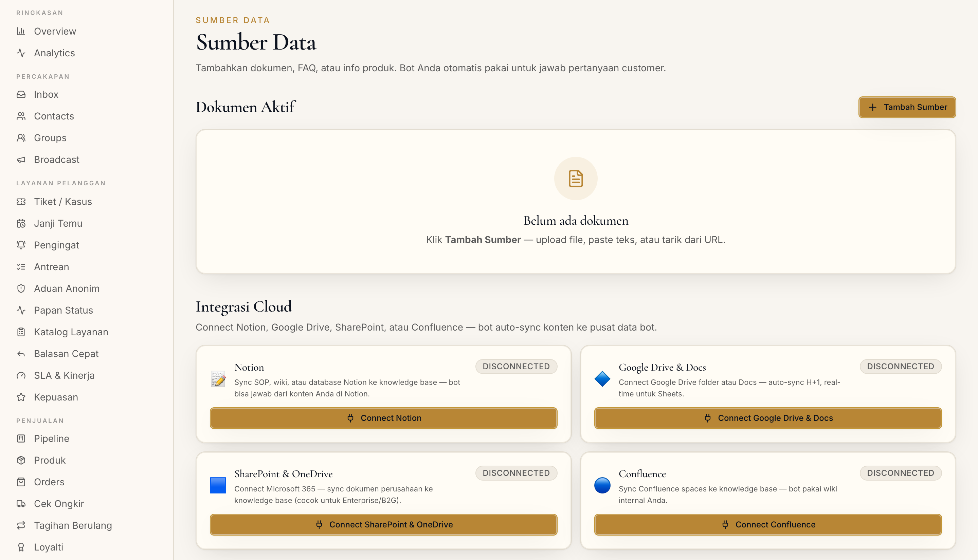Click the Broadcast megaphone icon
This screenshot has height=560, width=978.
21,160
